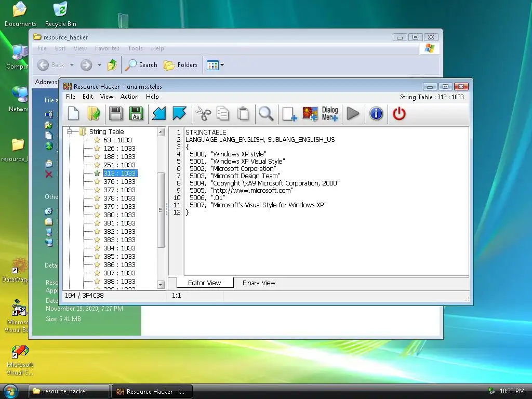
Task: Click the Up folder icon in resource_hacker window
Action: (x=112, y=65)
